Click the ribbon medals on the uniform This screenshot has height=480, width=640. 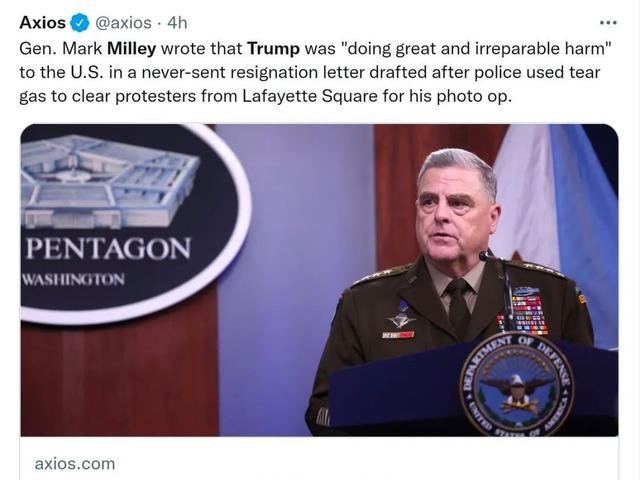tap(529, 312)
